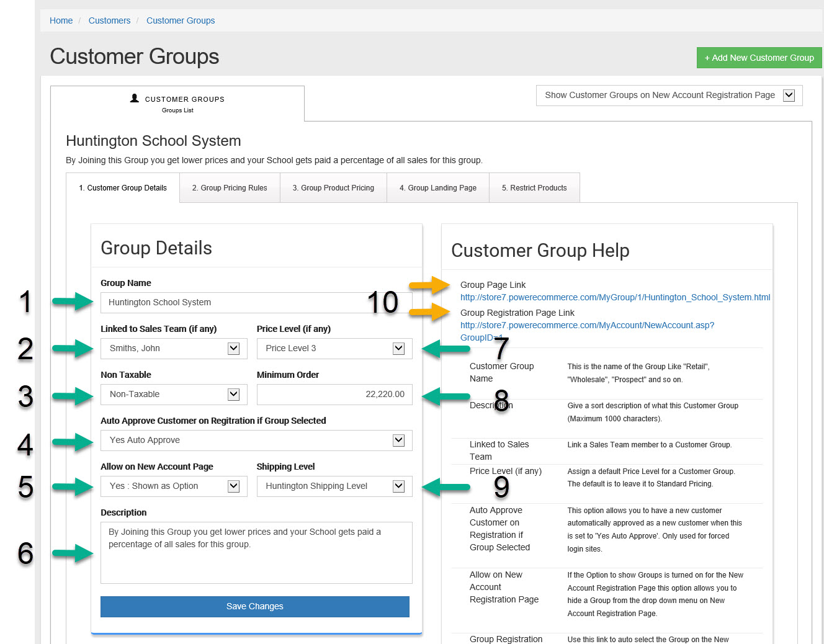
Task: Open the Group Product Pricing tab
Action: (333, 188)
